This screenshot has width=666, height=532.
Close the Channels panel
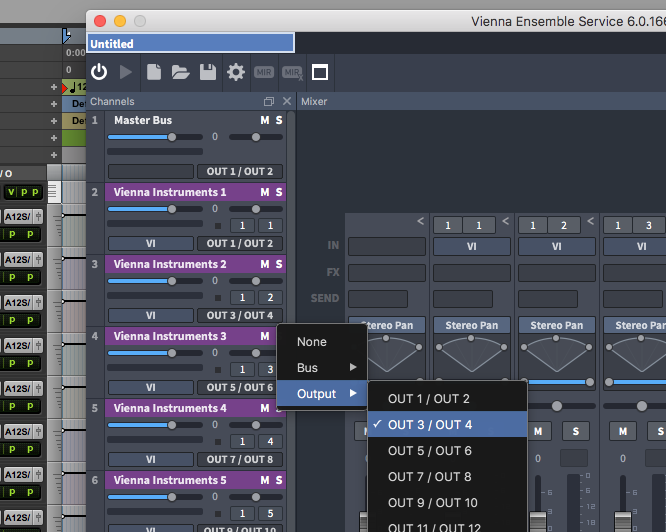tap(287, 101)
